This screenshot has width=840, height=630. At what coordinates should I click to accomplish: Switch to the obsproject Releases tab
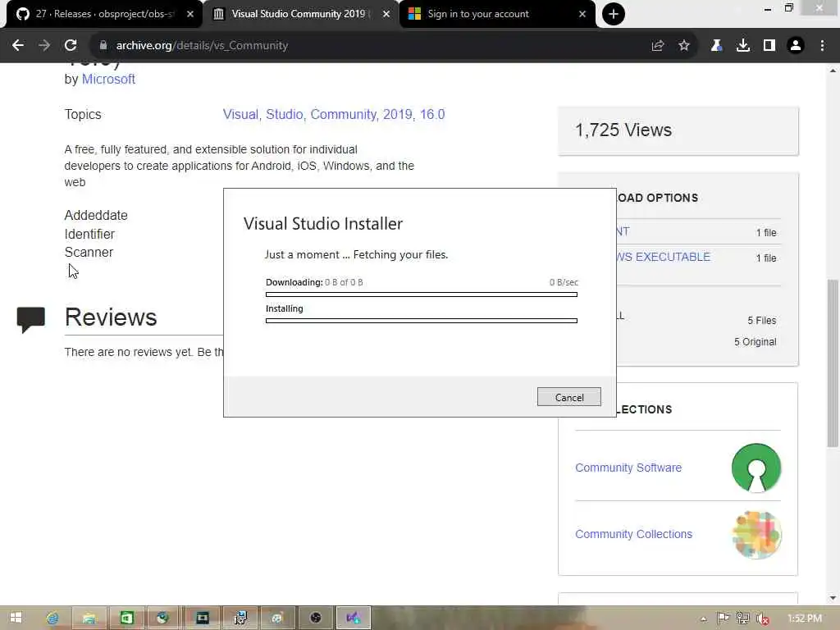point(104,14)
